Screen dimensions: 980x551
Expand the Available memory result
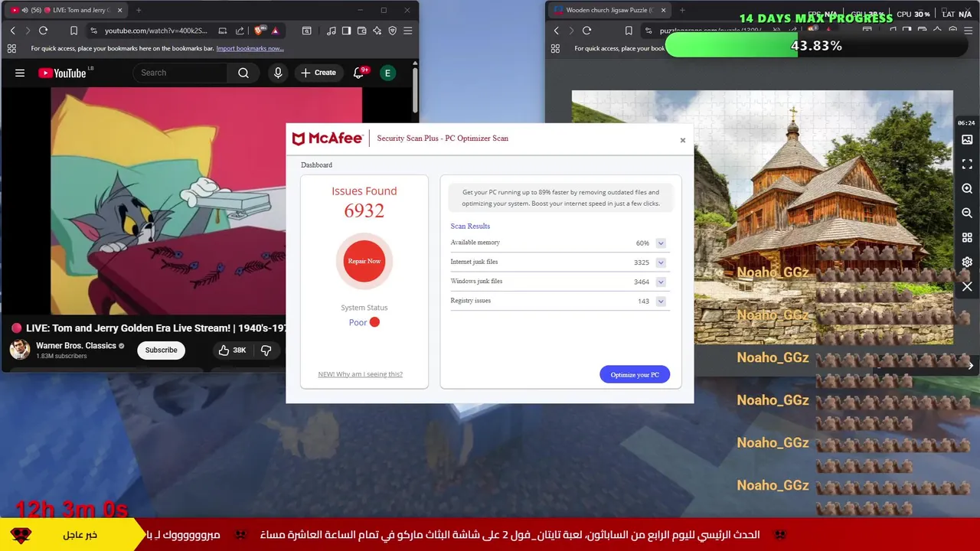tap(661, 243)
